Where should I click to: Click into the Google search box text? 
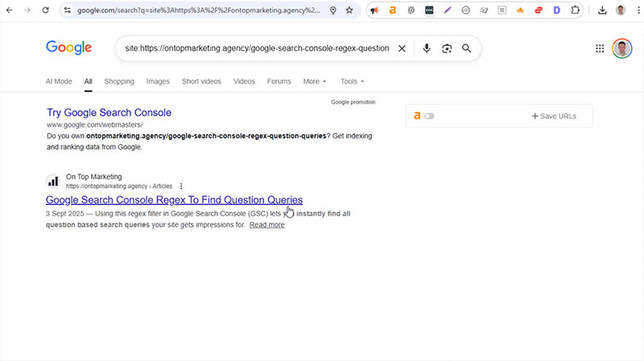coord(257,48)
